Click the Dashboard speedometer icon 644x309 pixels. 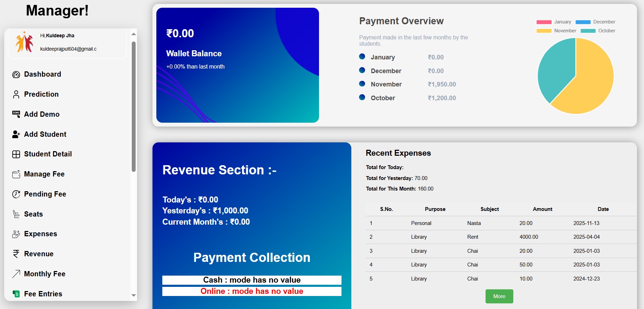16,75
